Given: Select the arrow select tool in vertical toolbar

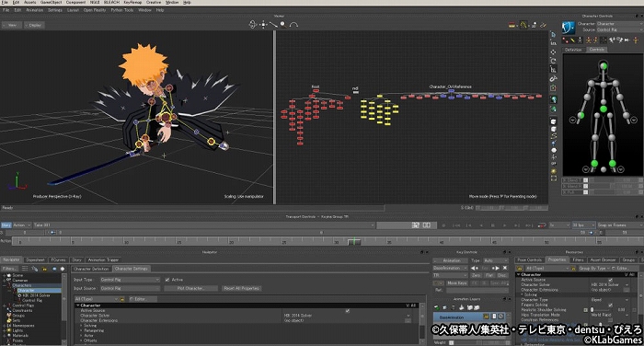Looking at the screenshot, I should tap(553, 35).
